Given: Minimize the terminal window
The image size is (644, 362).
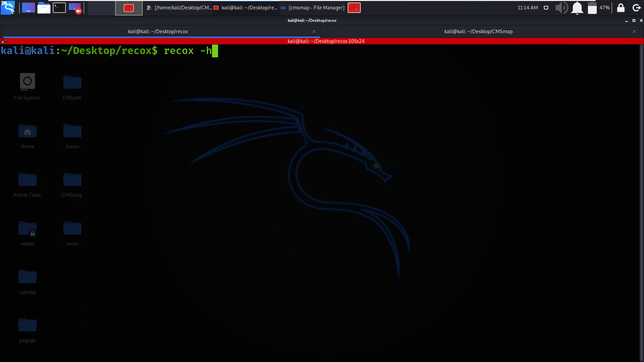Looking at the screenshot, I should pyautogui.click(x=627, y=21).
